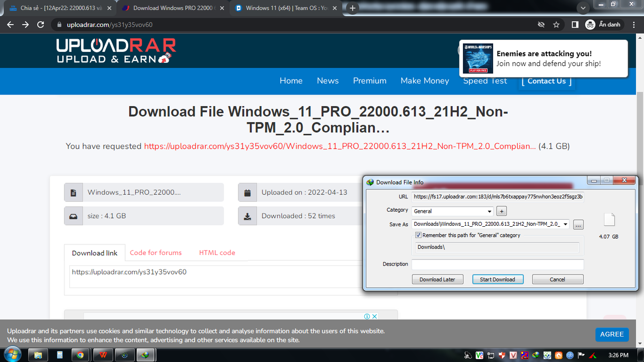The image size is (644, 362).
Task: Click the Ẩn danh incognito profile button
Action: coord(604,25)
